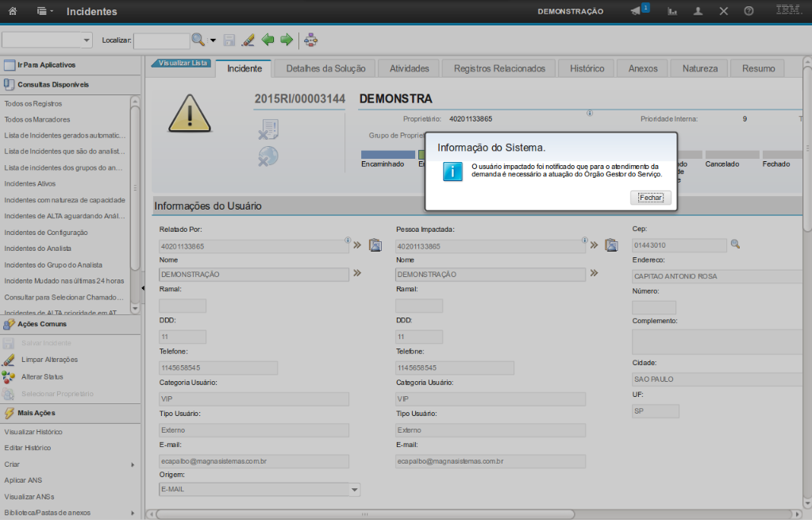
Task: Click into the Localizar search field
Action: point(161,40)
